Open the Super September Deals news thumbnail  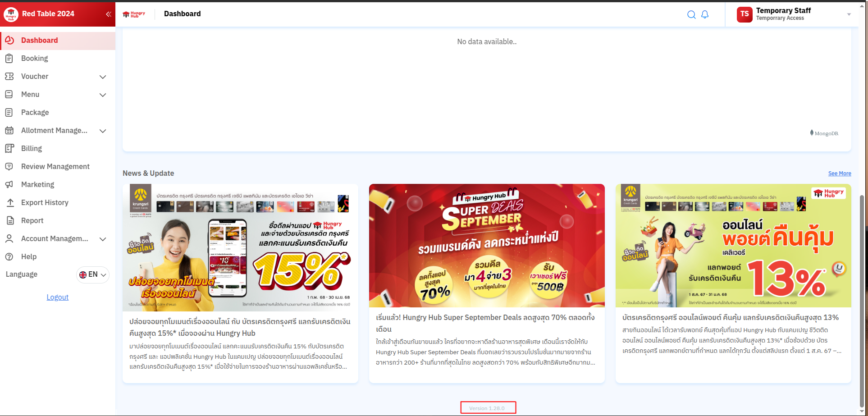[x=487, y=246]
